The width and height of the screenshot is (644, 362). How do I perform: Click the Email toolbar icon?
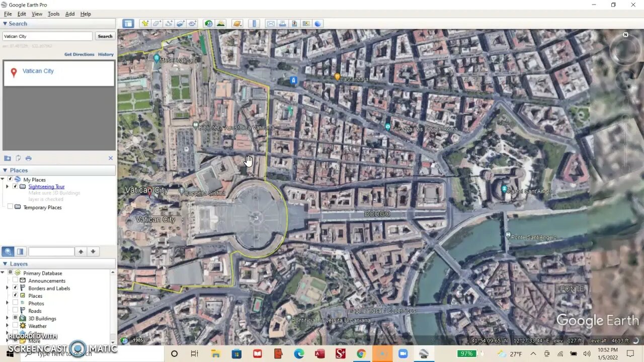tap(271, 24)
